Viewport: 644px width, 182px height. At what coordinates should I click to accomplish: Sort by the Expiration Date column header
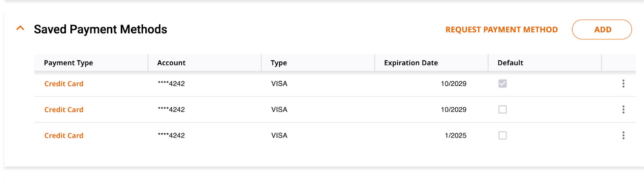(x=411, y=63)
